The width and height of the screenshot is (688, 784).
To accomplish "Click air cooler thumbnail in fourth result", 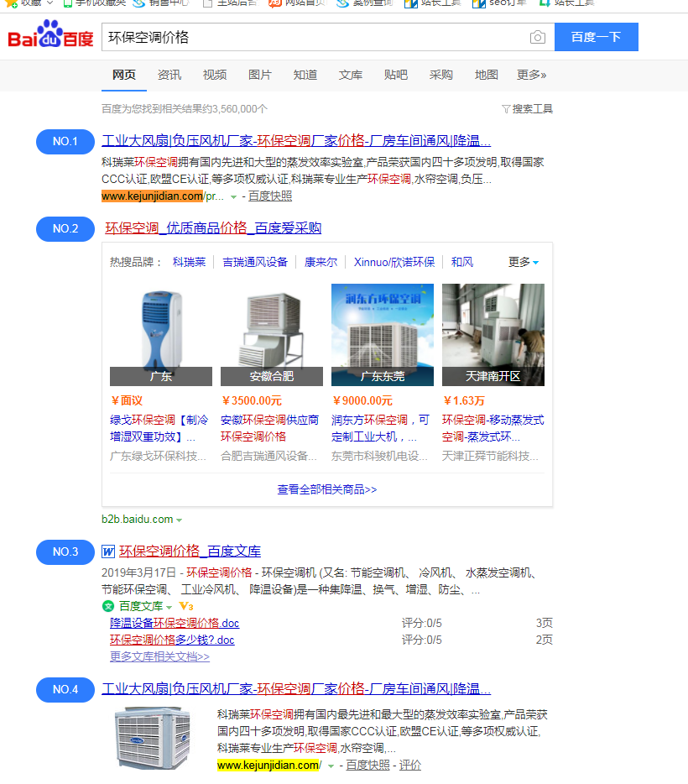I will [154, 738].
